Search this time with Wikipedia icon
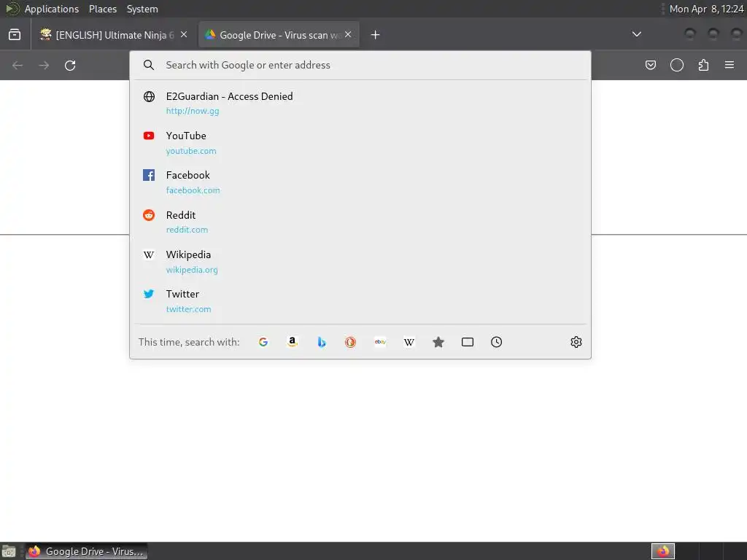 [x=409, y=342]
